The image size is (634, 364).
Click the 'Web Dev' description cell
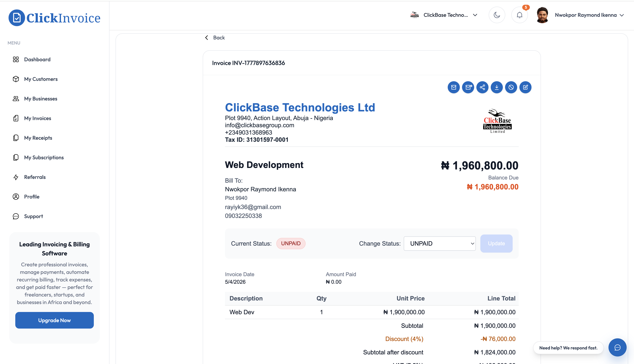[x=242, y=312]
